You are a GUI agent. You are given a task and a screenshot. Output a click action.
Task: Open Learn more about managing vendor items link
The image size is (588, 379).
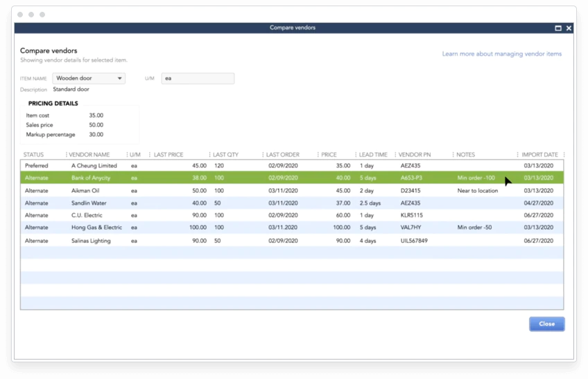[502, 54]
